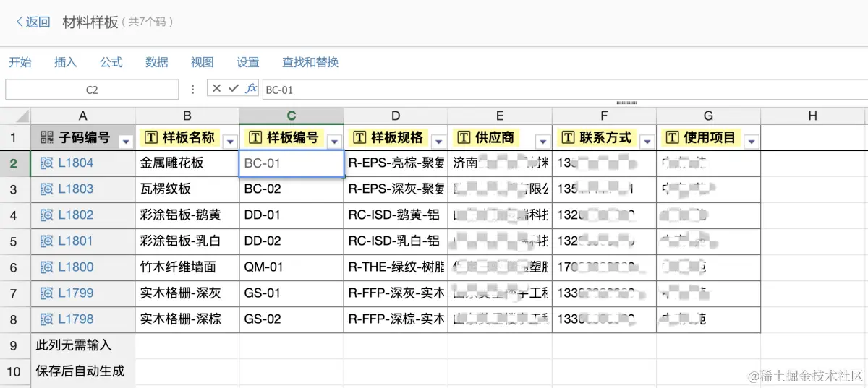Select column H header

point(812,116)
